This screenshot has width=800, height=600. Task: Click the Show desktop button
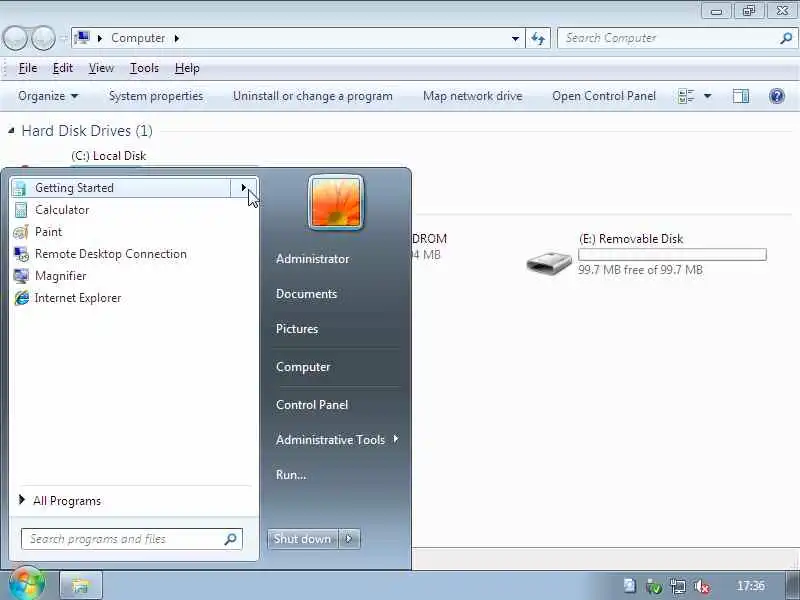792,585
